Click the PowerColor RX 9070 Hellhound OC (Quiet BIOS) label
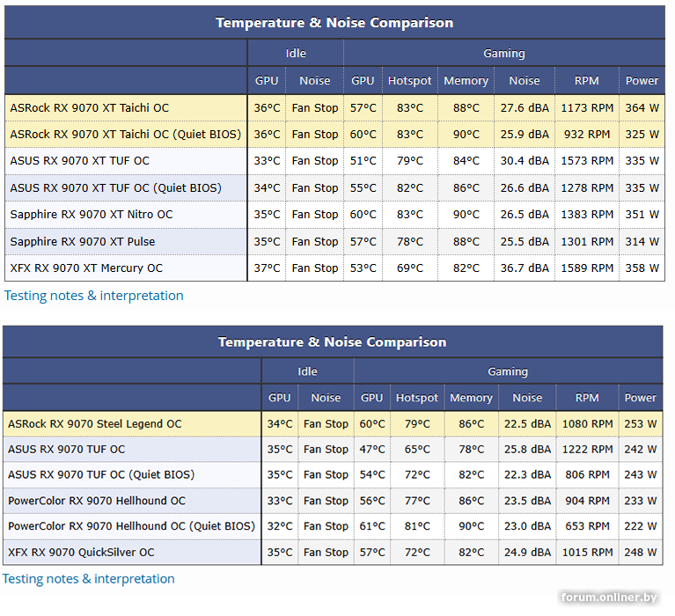The width and height of the screenshot is (675, 616). (131, 526)
